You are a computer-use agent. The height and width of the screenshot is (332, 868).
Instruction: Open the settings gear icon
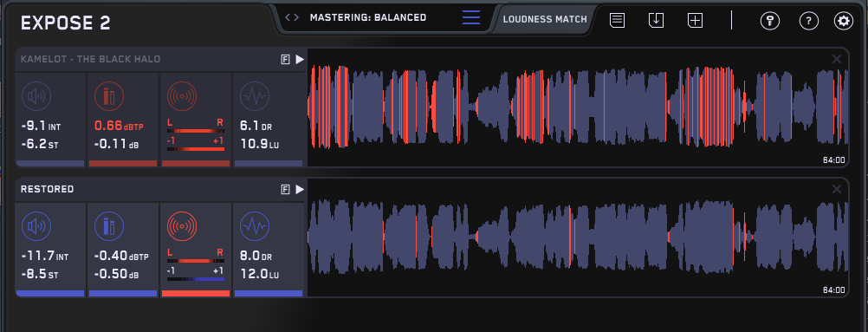(844, 21)
